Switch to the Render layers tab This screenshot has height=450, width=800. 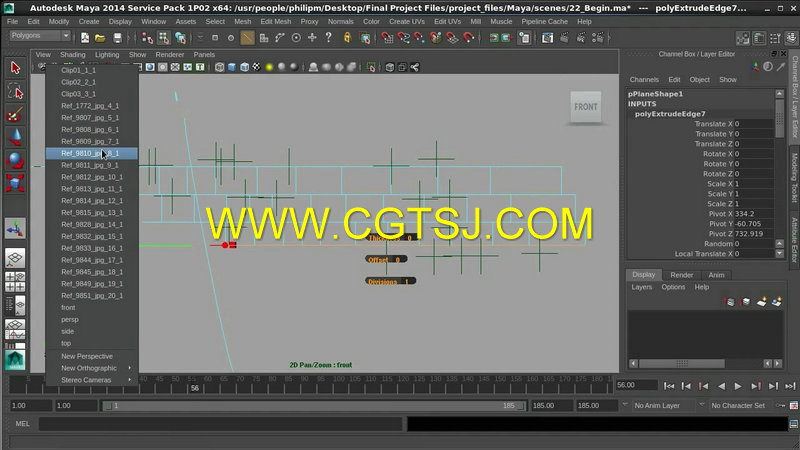click(682, 275)
